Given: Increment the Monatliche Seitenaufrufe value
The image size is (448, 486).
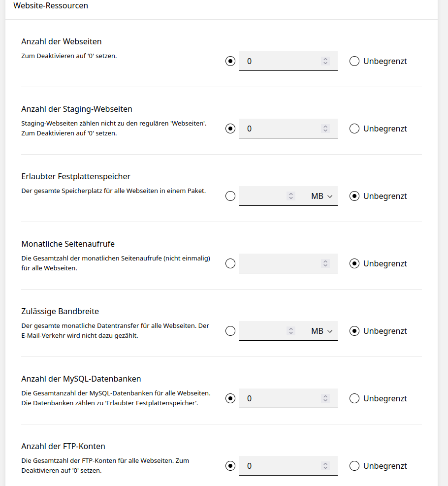Looking at the screenshot, I should coord(325,261).
